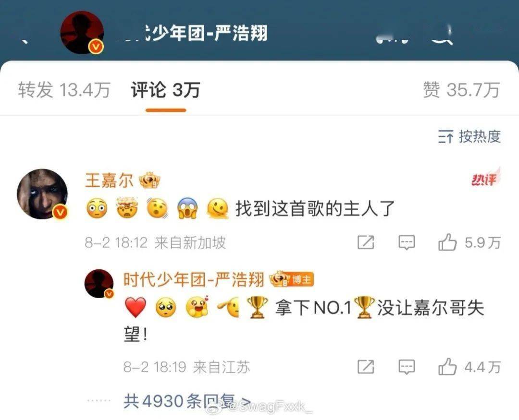
Task: Tap the 热评 hot comment badge
Action: click(485, 179)
